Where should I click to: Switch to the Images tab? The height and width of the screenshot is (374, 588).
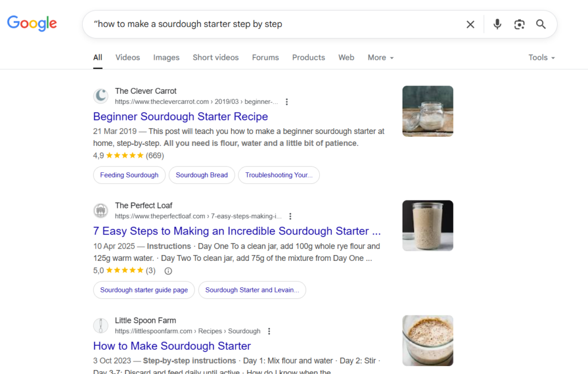(166, 57)
